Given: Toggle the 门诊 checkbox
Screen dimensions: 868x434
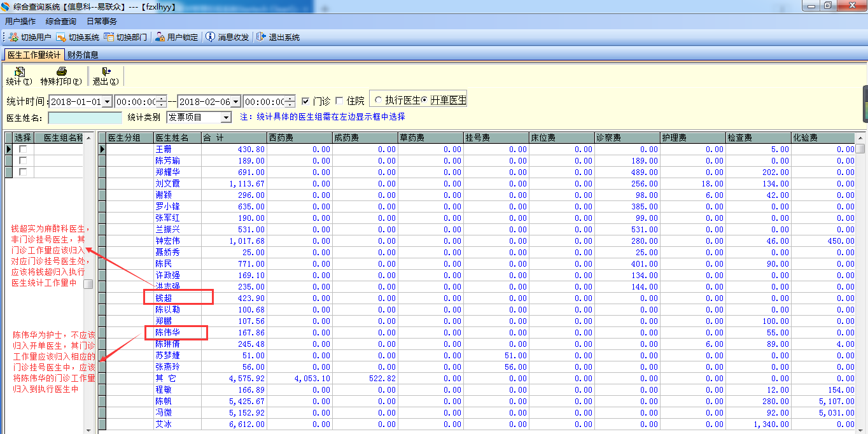Looking at the screenshot, I should (x=306, y=101).
